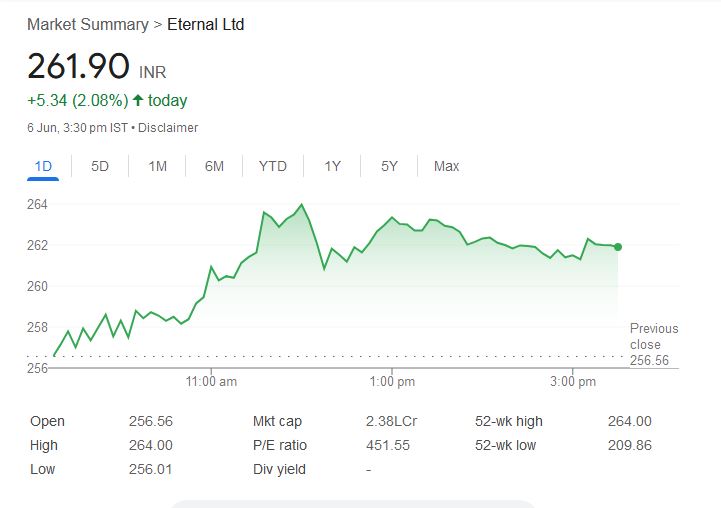Click the 260 y-axis label
721x508 pixels.
coord(37,286)
